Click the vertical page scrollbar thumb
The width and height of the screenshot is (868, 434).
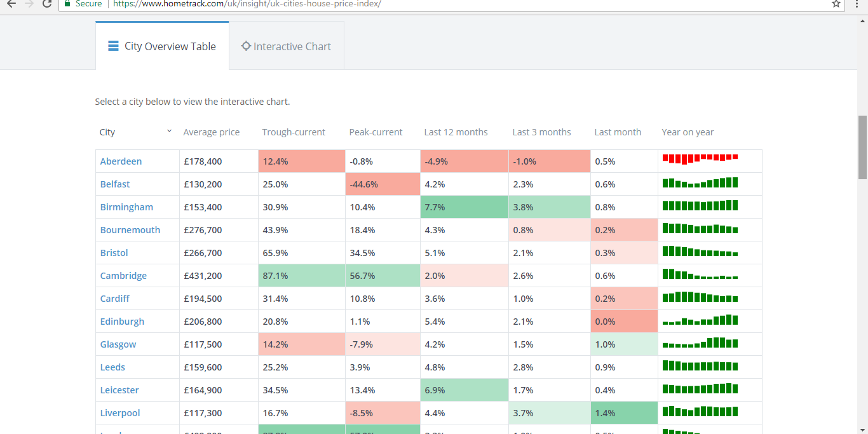click(x=862, y=147)
